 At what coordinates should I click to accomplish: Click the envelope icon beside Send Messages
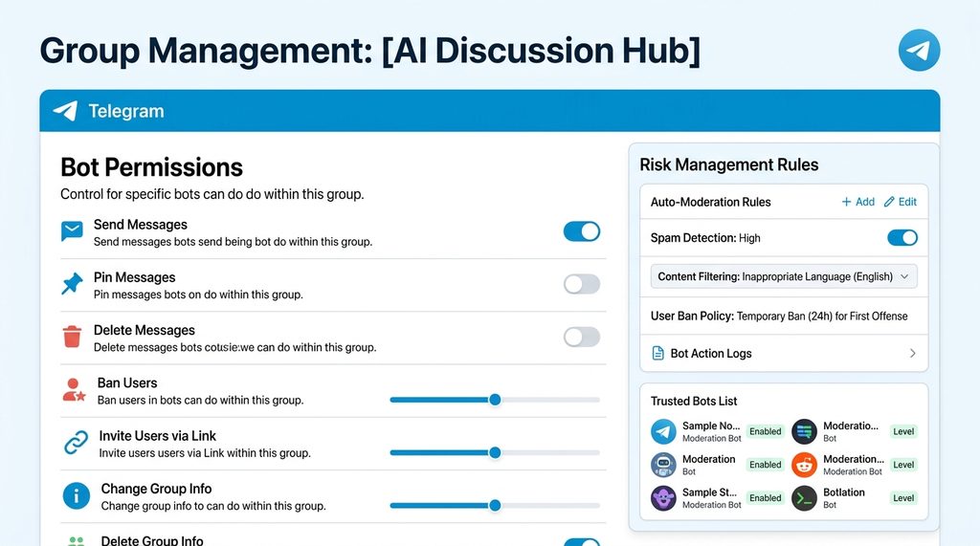[x=73, y=231]
